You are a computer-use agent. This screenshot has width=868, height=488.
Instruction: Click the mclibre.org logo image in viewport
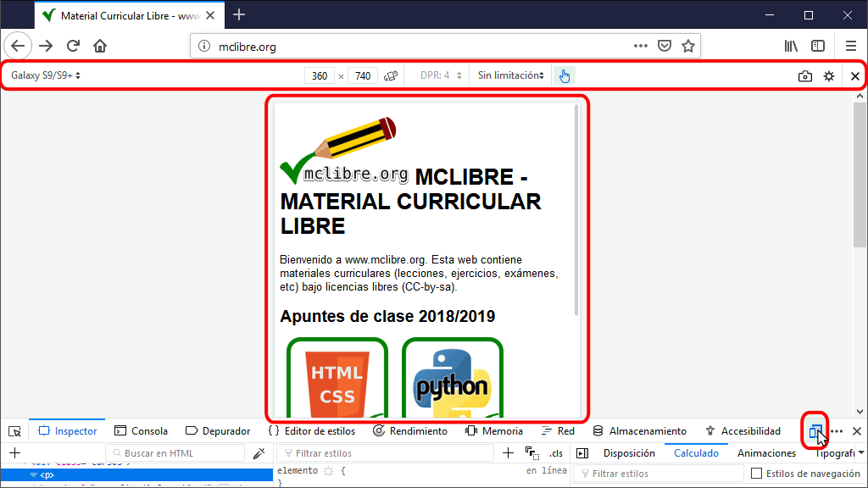pyautogui.click(x=345, y=152)
